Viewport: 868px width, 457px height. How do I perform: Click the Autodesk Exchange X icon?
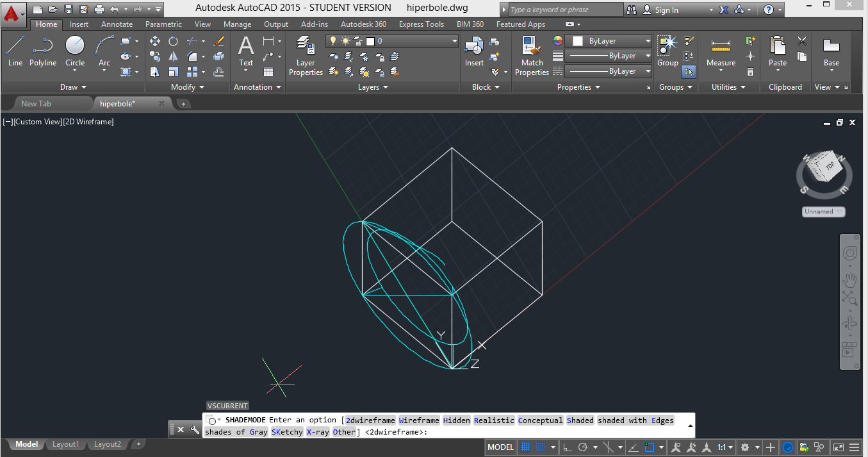(724, 10)
